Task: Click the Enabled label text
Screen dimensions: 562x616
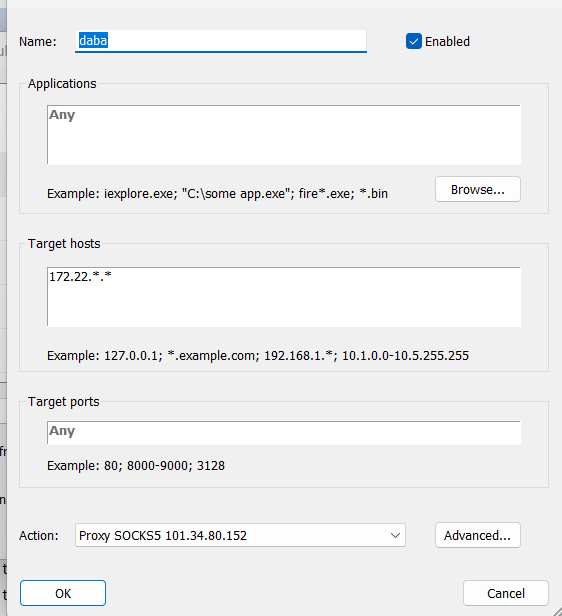Action: [x=447, y=42]
